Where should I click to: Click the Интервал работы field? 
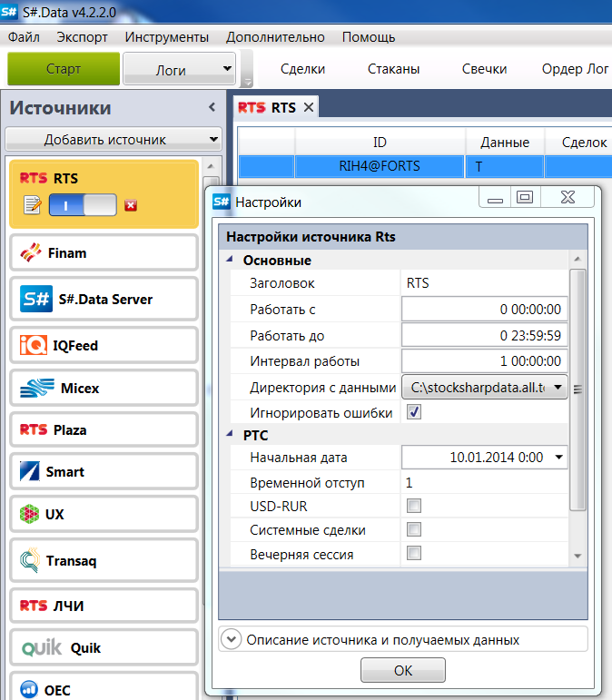coord(485,360)
